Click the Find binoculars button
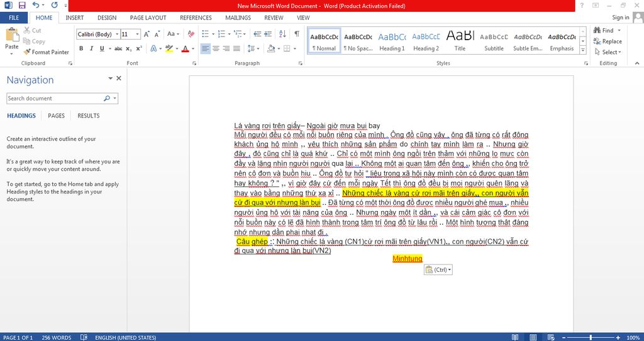The image size is (644, 341). [x=604, y=30]
